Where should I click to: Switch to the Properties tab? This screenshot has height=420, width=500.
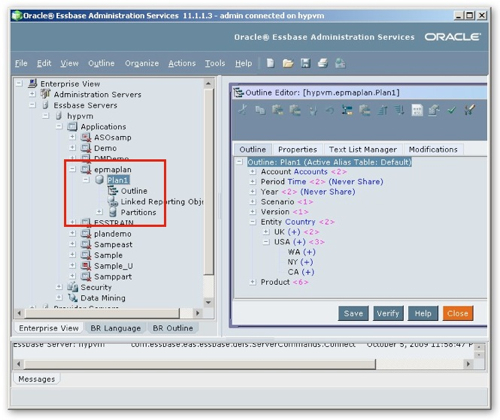point(297,149)
